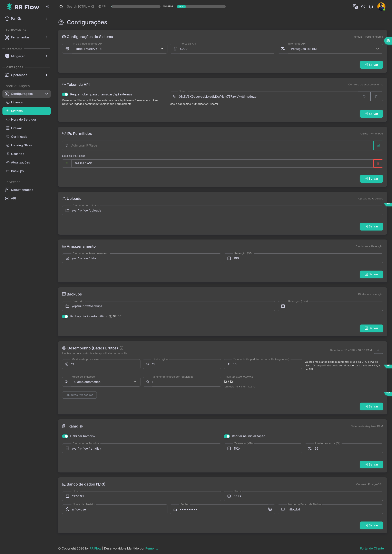
Task: Regenerate the API token
Action: (x=364, y=96)
